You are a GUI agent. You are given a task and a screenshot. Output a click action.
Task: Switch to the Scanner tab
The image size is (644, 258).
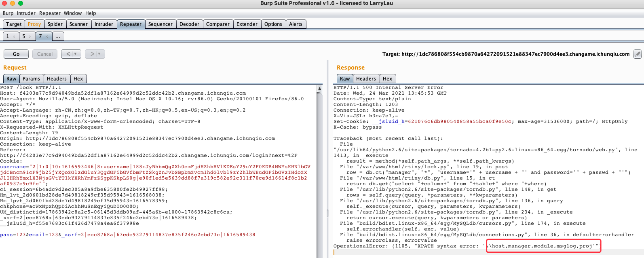click(78, 24)
